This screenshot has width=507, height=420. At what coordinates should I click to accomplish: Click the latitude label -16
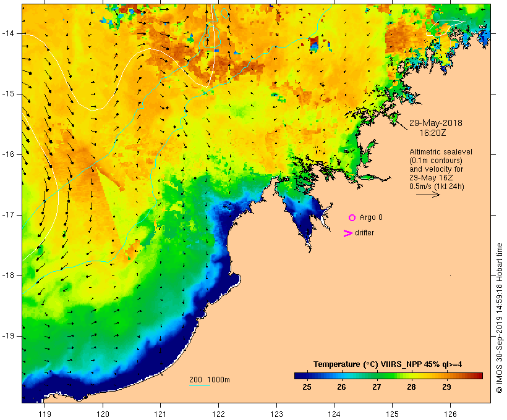point(8,154)
